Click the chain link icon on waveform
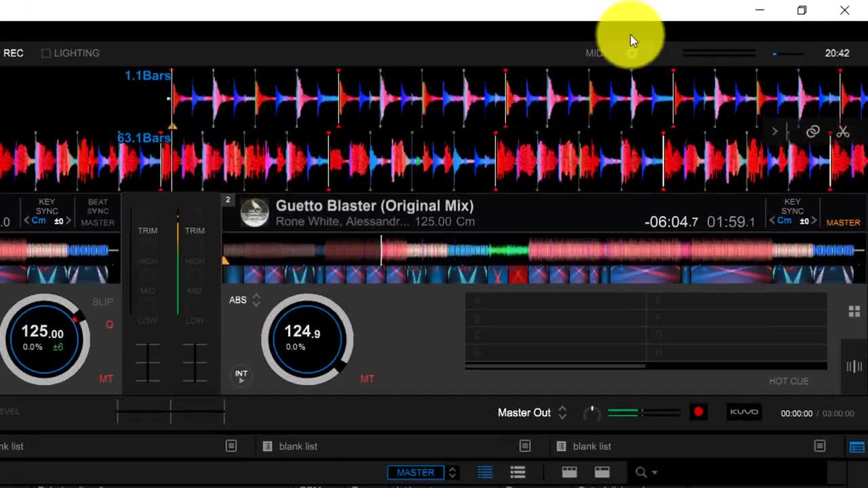Screen dimensions: 868x488 coord(812,131)
